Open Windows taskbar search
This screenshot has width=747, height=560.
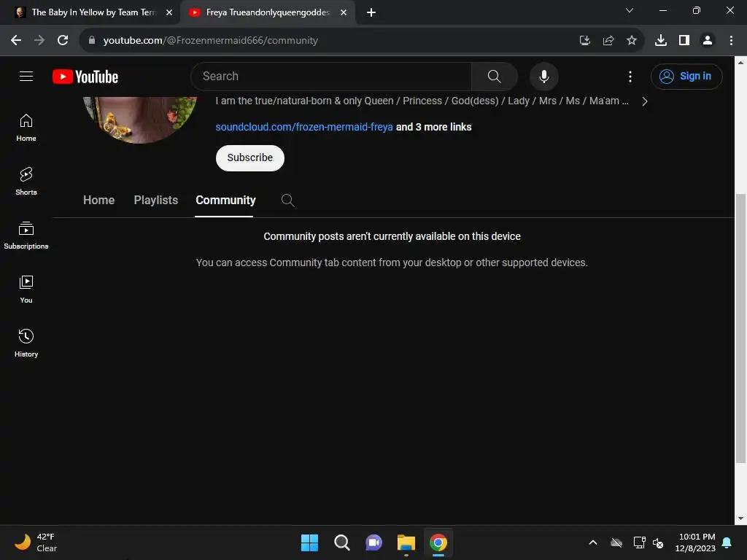tap(341, 542)
